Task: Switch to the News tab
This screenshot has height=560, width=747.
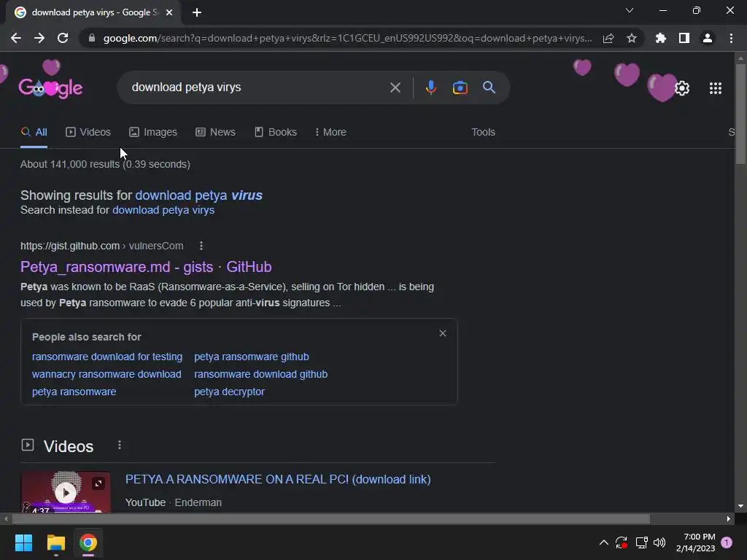Action: [215, 132]
